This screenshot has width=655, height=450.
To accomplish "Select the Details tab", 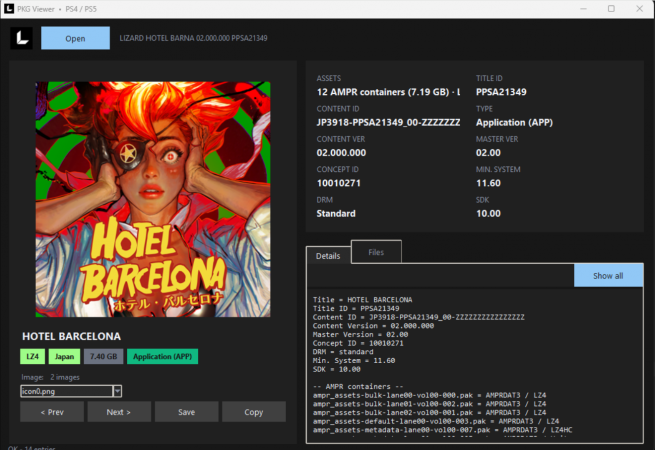I will [x=328, y=256].
